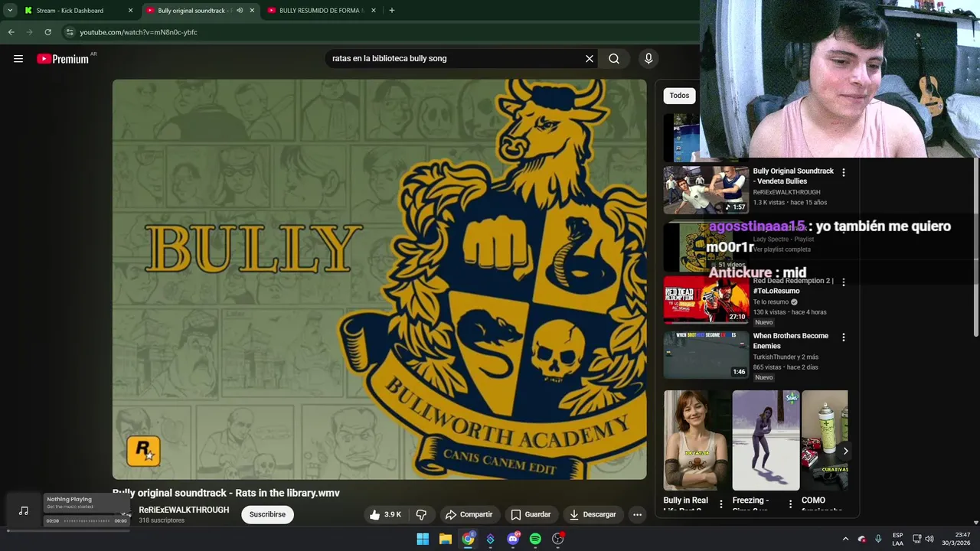The image size is (980, 551).
Task: Open Red Dead Redemption 2 thumbnail
Action: pyautogui.click(x=705, y=300)
